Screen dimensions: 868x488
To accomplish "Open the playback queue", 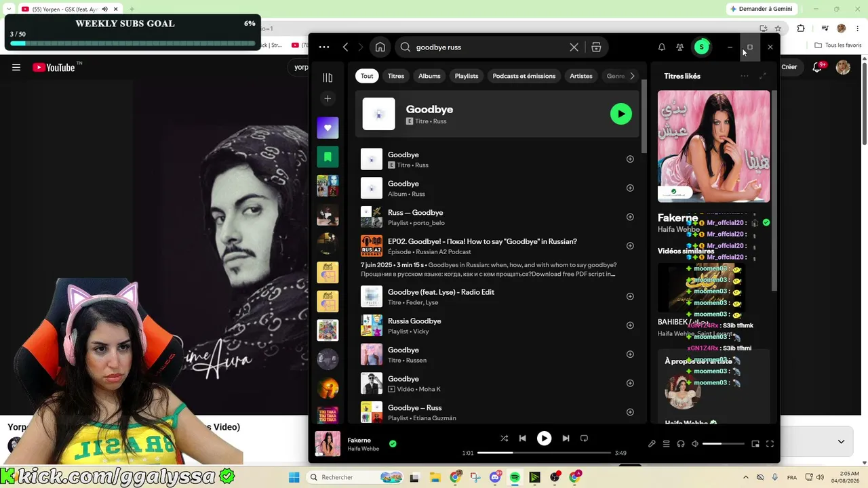I will point(666,444).
